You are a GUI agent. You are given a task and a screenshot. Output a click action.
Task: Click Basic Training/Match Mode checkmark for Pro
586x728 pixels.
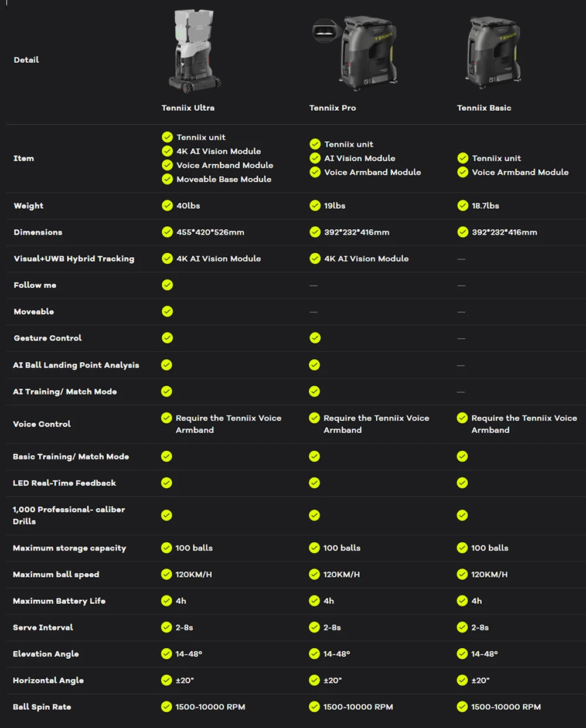tap(315, 456)
